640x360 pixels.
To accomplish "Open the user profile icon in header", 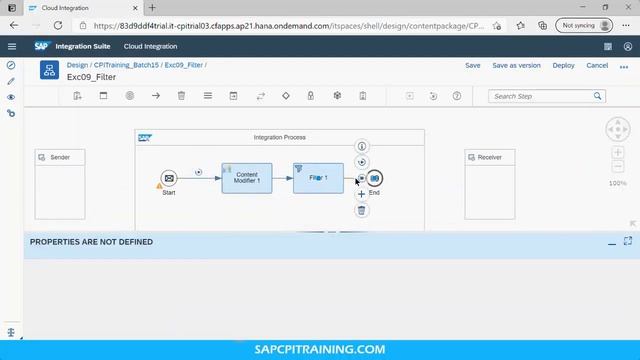I will click(628, 47).
